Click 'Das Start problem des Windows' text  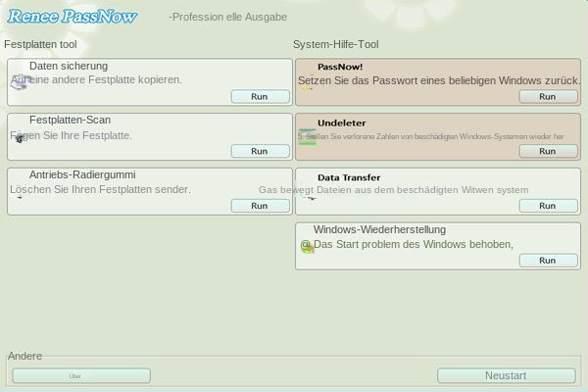point(414,245)
